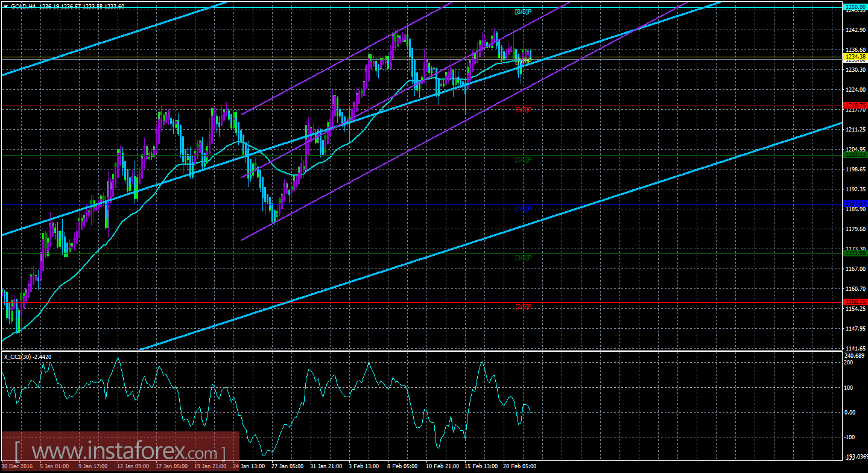Click the 31 Jan 21:00 time label

tap(326, 466)
